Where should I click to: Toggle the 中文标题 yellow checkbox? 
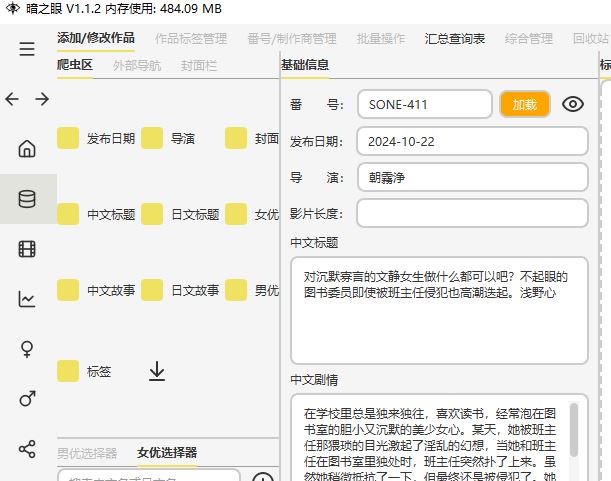pyautogui.click(x=68, y=214)
